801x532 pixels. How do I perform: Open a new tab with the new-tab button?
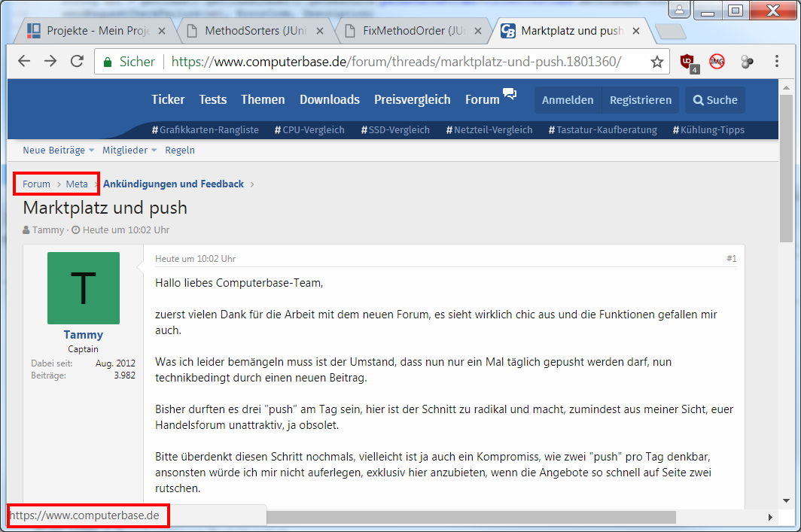coord(670,32)
